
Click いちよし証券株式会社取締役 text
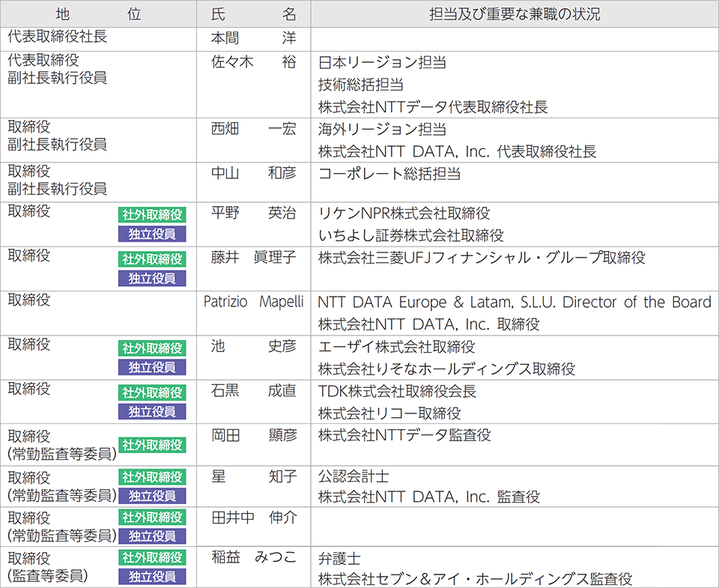411,235
